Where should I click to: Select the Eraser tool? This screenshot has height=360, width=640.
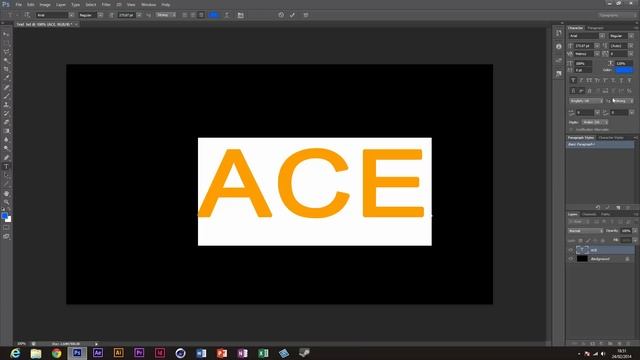pos(6,122)
